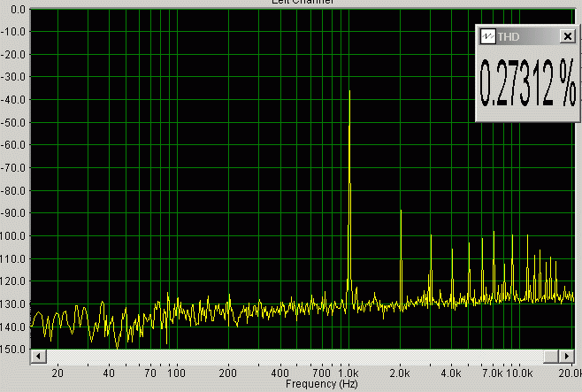This screenshot has height=392, width=582.
Task: Click the horizontal scrollbar track
Action: (x=295, y=357)
